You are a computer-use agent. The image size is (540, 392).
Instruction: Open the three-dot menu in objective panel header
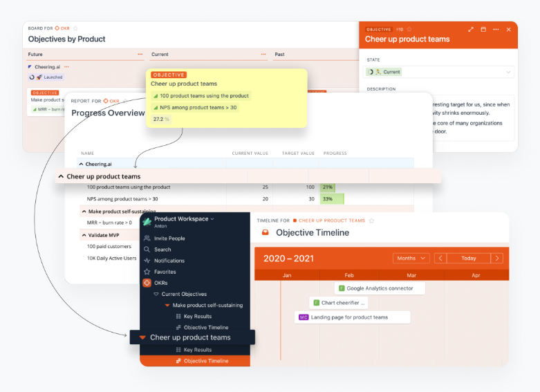click(496, 30)
